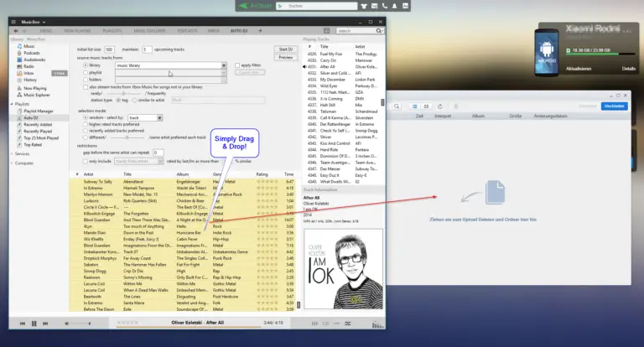
Task: Click the search icon in upload window
Action: click(397, 106)
